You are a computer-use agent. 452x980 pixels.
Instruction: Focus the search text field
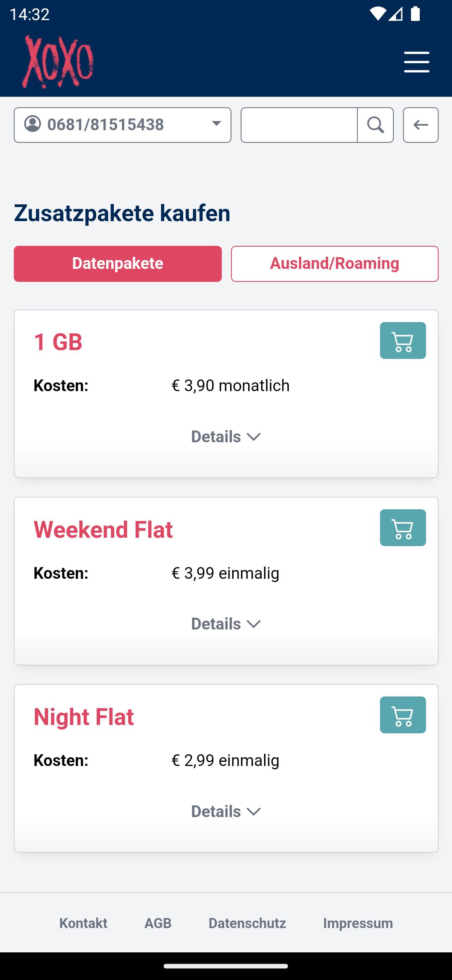299,125
